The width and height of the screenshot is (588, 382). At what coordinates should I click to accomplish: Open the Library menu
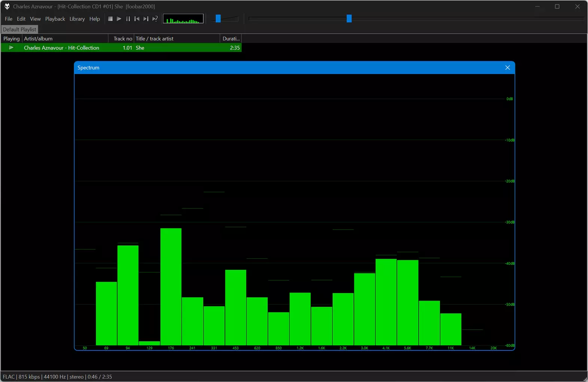click(77, 19)
